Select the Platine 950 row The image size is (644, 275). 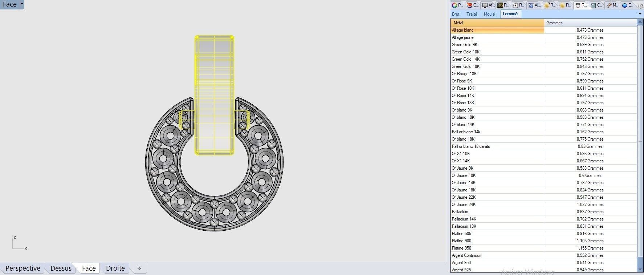tap(543, 248)
